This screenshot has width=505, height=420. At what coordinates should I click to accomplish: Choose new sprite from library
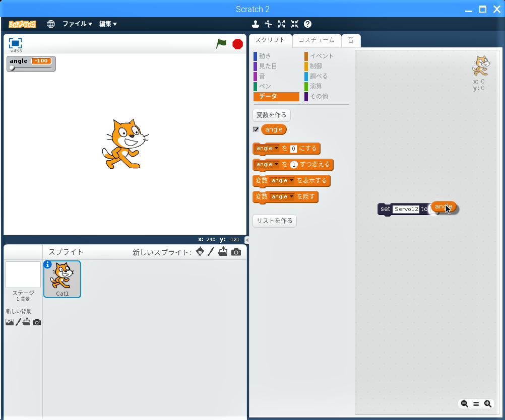click(x=200, y=252)
